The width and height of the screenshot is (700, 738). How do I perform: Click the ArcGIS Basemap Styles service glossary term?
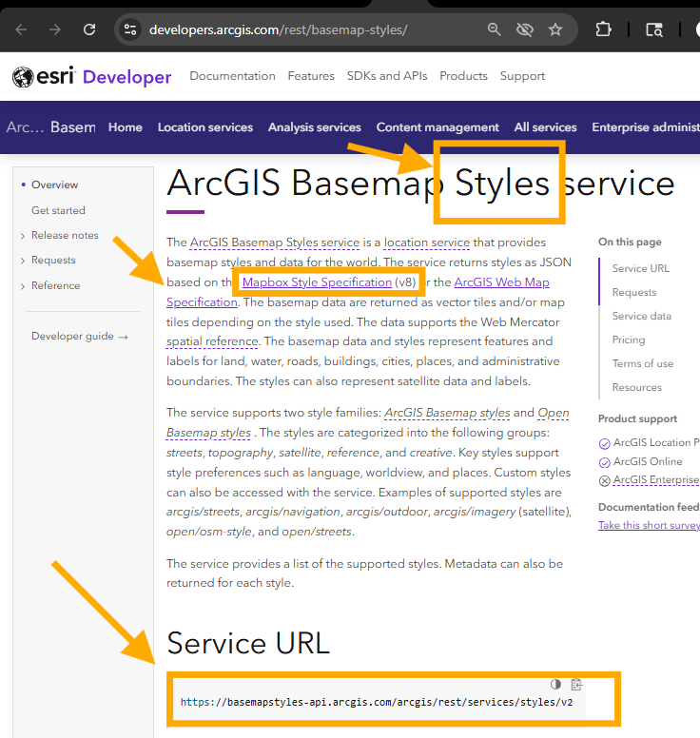tap(275, 243)
